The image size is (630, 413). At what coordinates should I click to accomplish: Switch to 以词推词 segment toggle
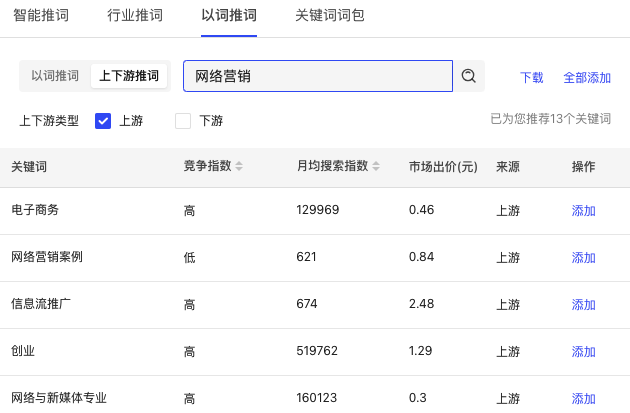pos(55,76)
